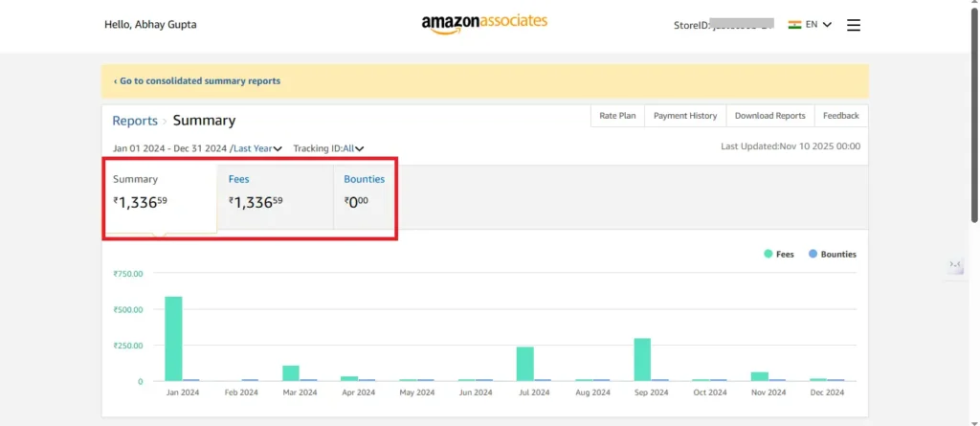Screen dimensions: 980x426
Task: Click the May 2024 axis label
Action: click(417, 392)
